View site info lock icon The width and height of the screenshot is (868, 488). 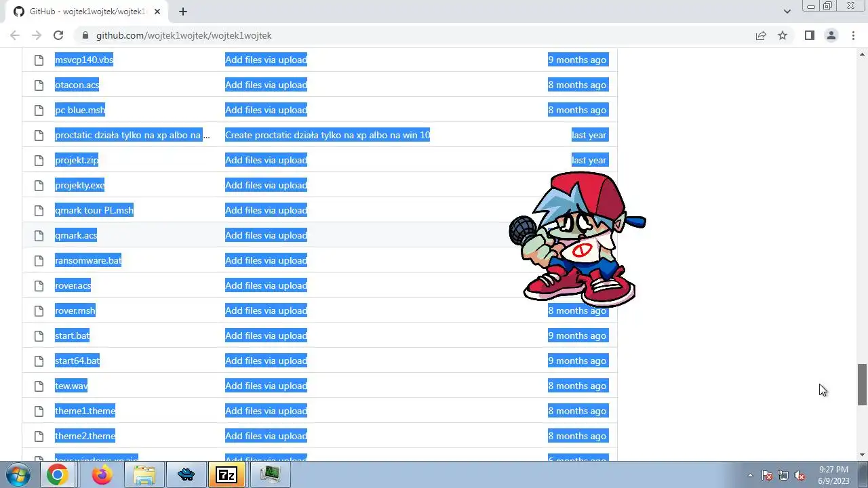coord(85,35)
